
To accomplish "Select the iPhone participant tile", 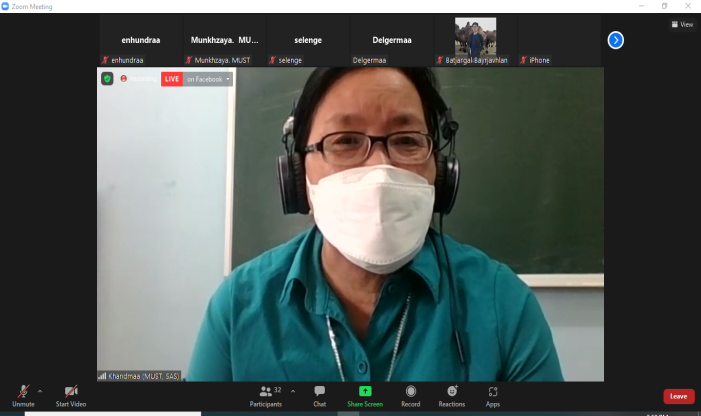I will click(x=559, y=40).
